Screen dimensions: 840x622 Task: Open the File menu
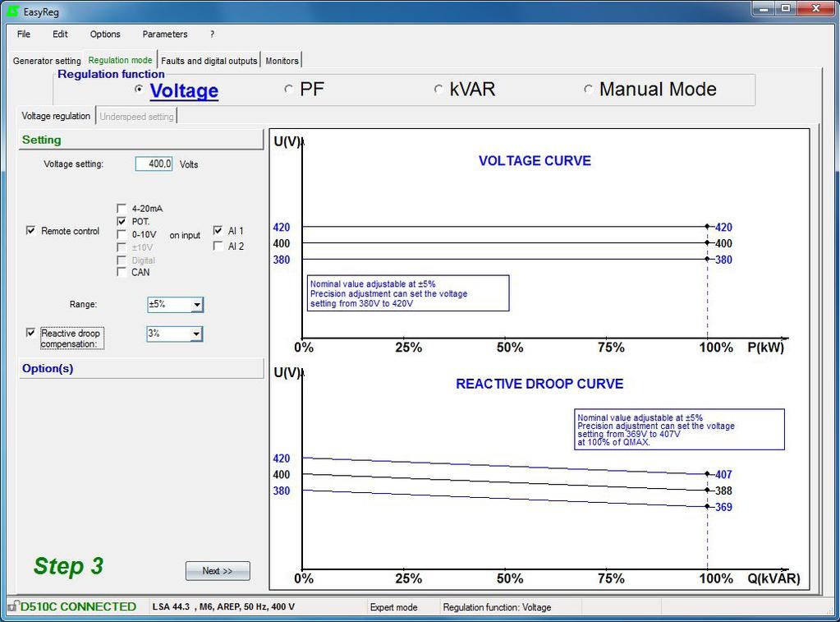click(24, 35)
